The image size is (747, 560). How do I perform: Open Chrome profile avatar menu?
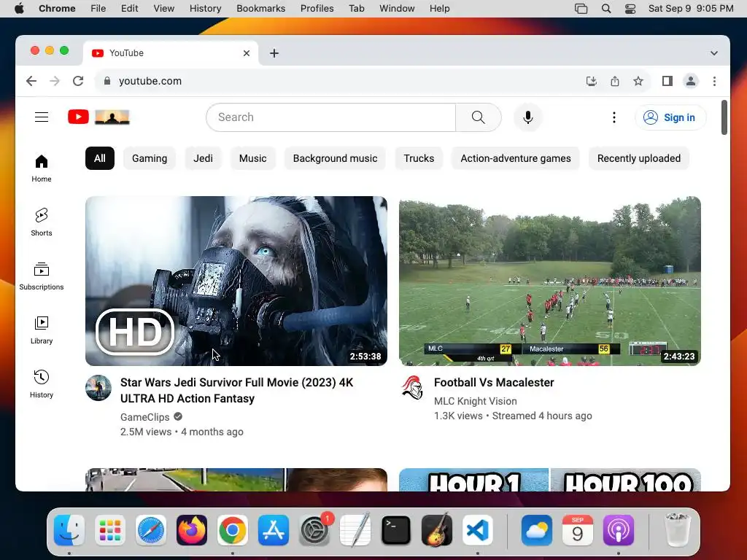click(x=691, y=81)
